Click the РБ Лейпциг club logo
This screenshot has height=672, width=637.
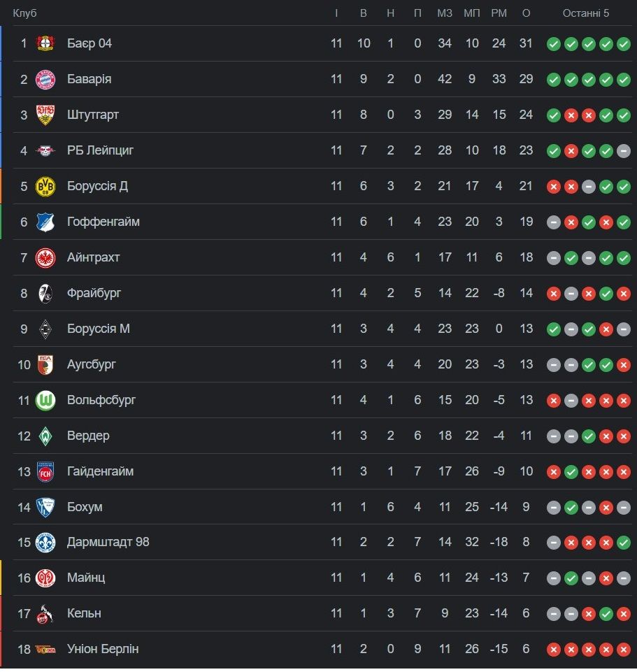[x=45, y=150]
